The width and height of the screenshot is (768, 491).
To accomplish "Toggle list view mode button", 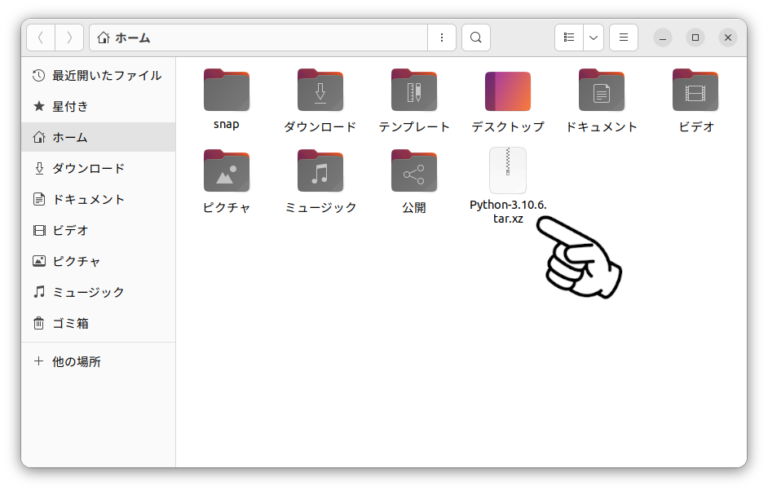I will [x=569, y=38].
